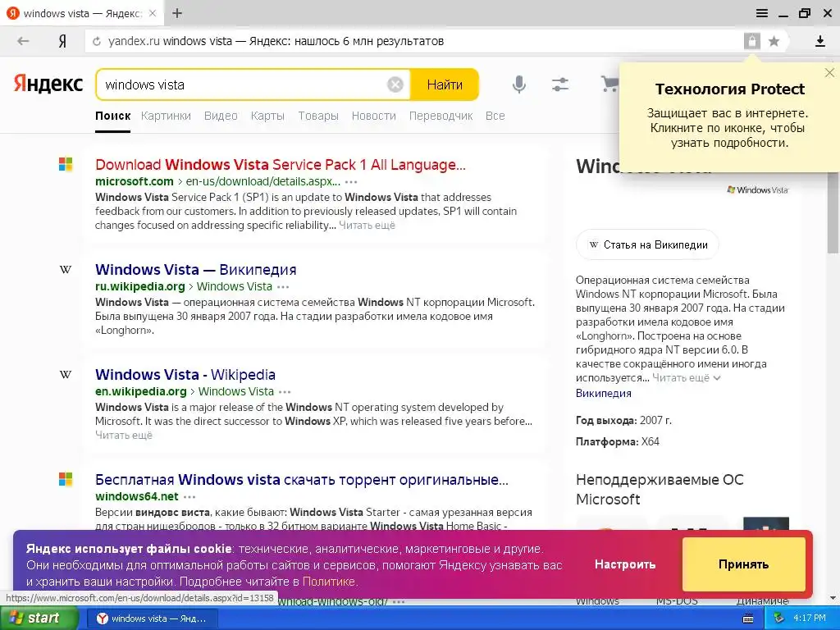The height and width of the screenshot is (630, 840).
Task: Open downloads with the download arrow icon
Action: [x=819, y=41]
